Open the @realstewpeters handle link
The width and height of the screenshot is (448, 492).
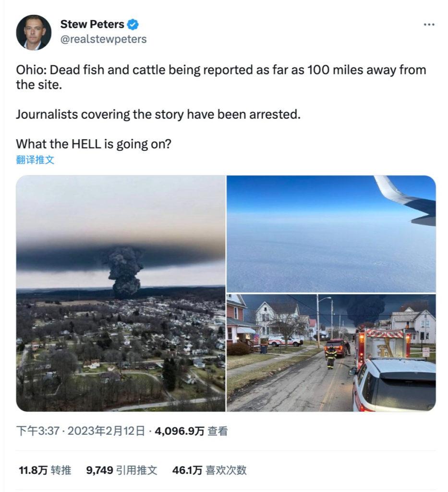tap(103, 39)
